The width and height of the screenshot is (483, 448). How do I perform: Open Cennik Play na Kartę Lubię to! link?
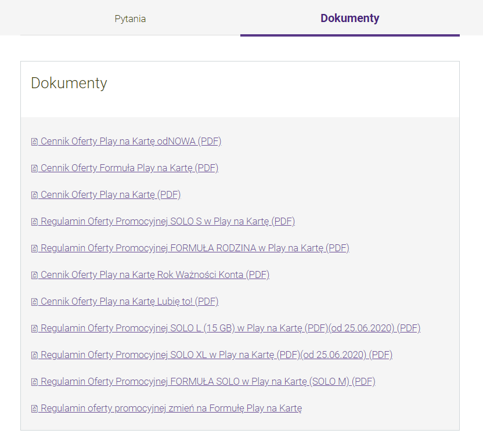click(129, 301)
